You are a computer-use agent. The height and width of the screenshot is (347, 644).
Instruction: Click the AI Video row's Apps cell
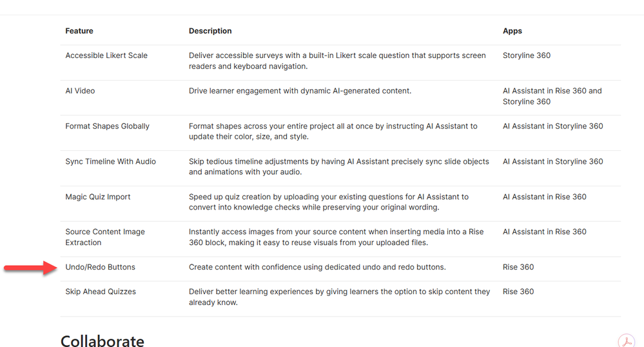point(552,96)
